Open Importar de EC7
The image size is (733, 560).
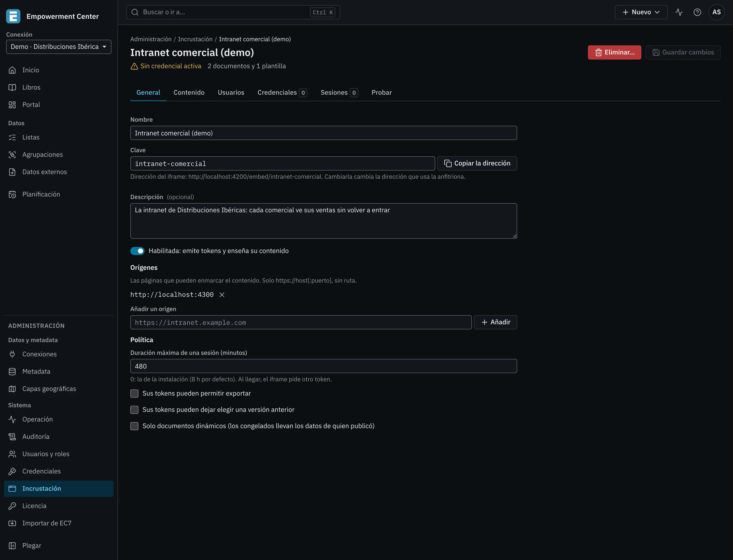[59, 523]
